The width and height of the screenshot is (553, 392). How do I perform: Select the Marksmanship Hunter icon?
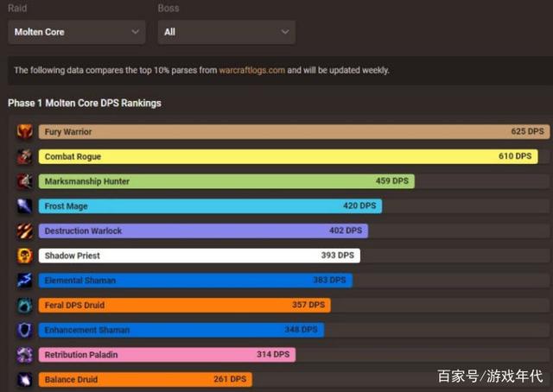click(24, 181)
